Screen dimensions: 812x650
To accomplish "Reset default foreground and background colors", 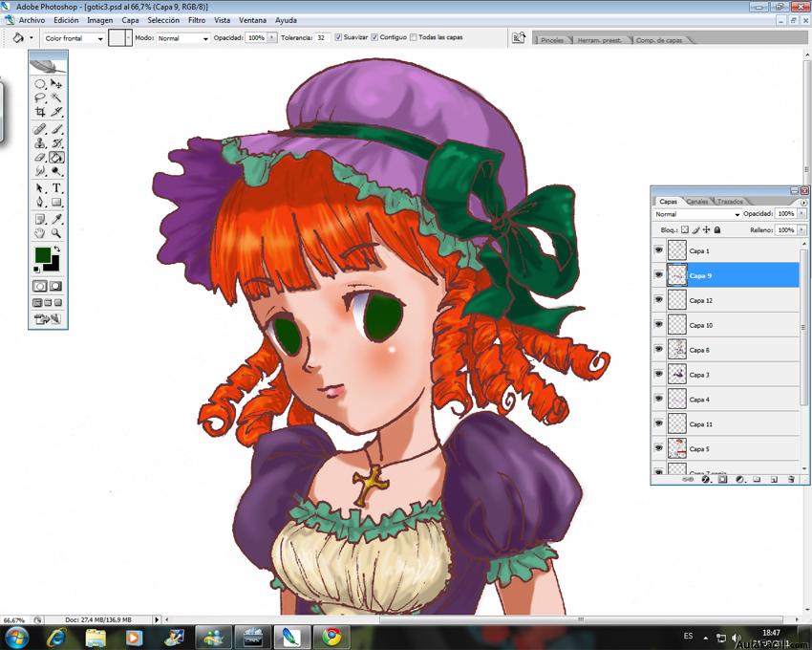I will point(36,269).
